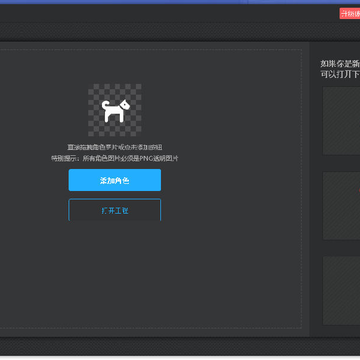The image size is (360, 360).
Task: Click the 可以打开下 text in right panel
Action: (x=340, y=74)
